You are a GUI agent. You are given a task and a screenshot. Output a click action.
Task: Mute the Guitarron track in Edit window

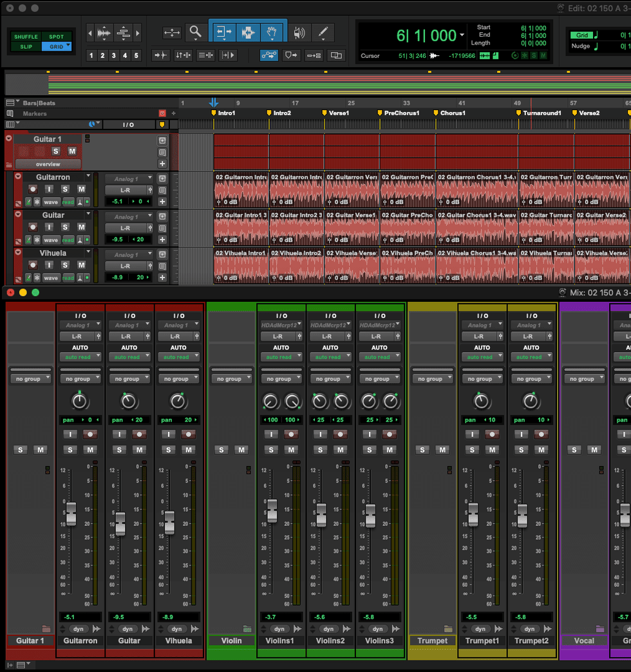click(81, 189)
